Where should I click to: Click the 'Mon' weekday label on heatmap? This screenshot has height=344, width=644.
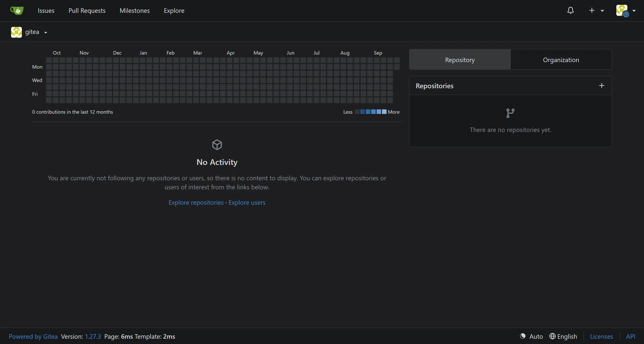tap(37, 67)
